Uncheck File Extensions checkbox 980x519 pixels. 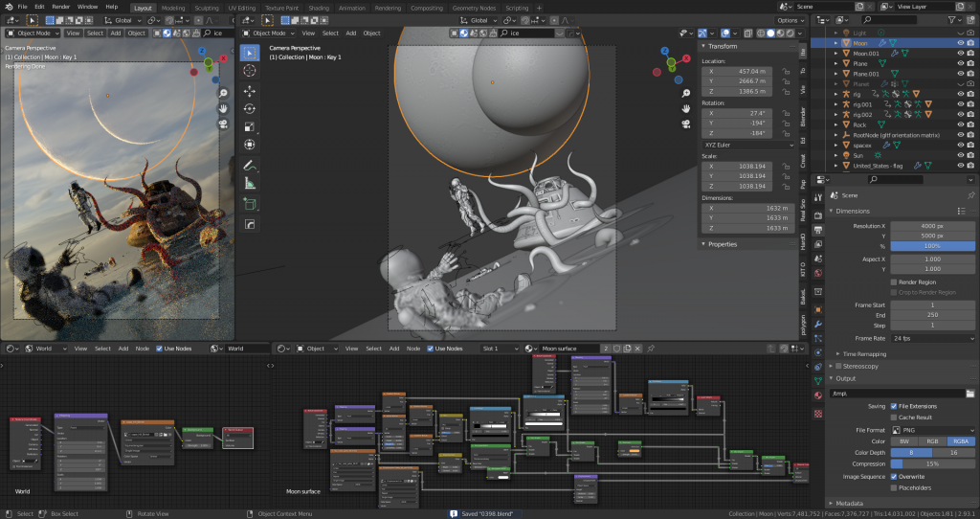click(894, 406)
